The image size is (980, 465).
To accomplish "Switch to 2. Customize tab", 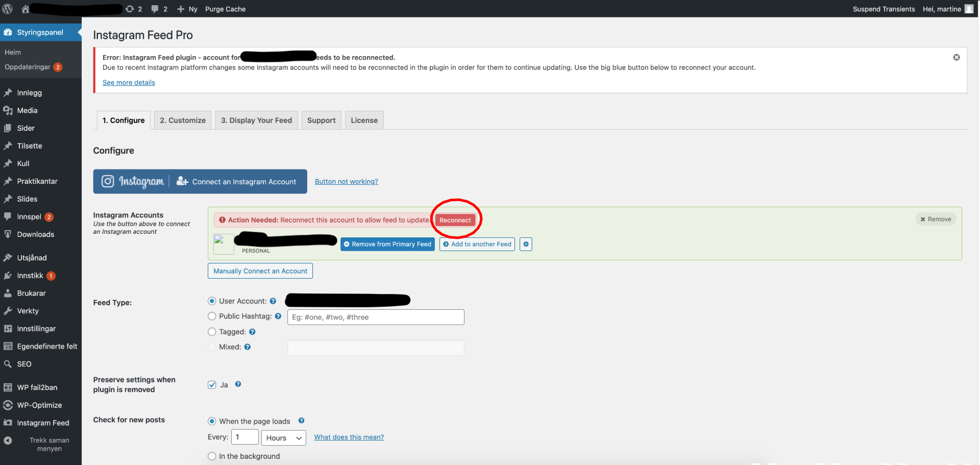I will pos(183,120).
